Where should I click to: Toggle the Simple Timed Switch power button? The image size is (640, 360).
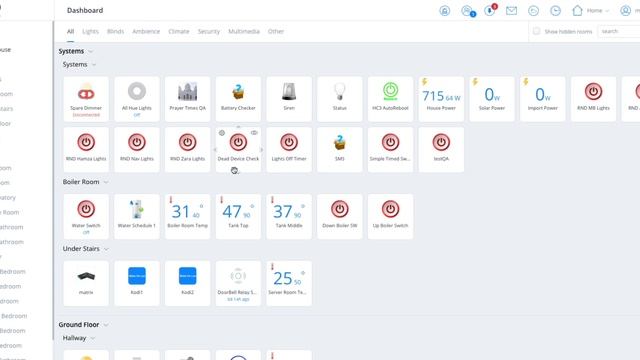390,142
